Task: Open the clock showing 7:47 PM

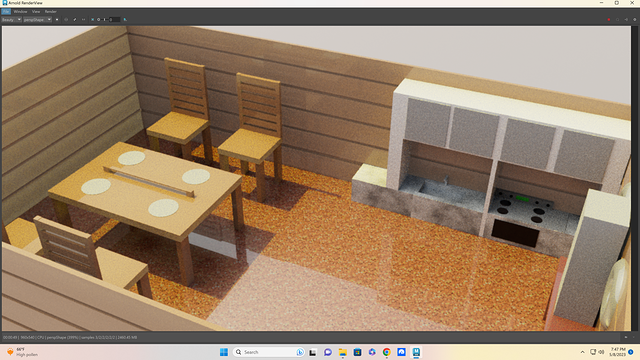Action: (617, 352)
